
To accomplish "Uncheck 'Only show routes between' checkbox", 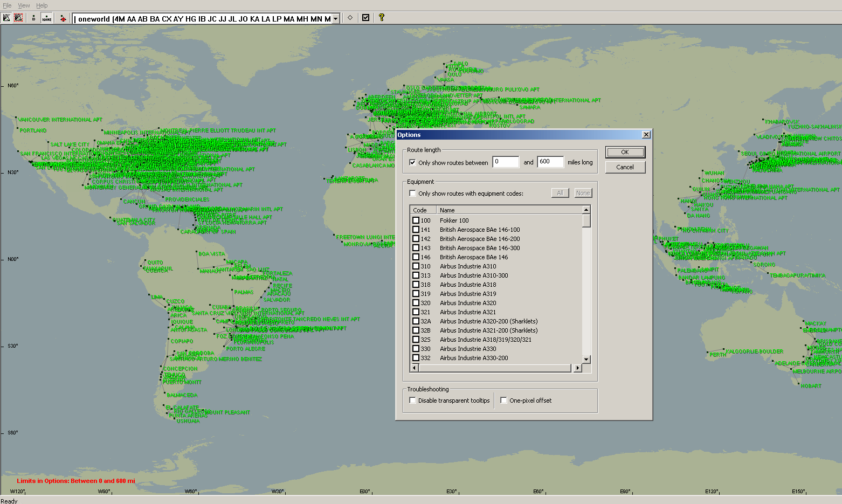I will (412, 162).
